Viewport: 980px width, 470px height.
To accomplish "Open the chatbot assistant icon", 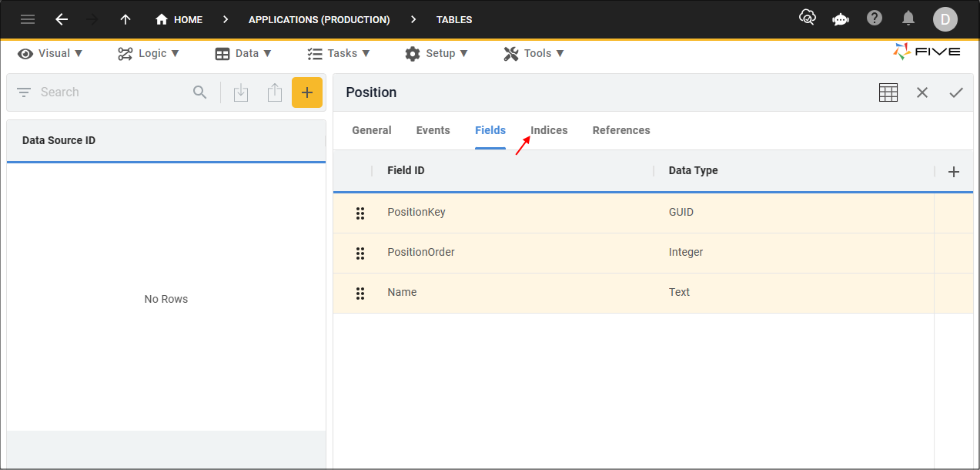I will pos(841,19).
